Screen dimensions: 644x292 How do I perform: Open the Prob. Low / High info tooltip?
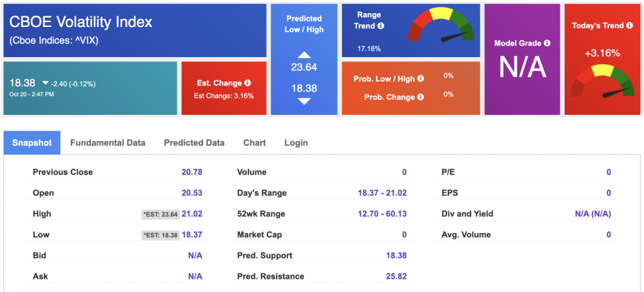[x=420, y=78]
